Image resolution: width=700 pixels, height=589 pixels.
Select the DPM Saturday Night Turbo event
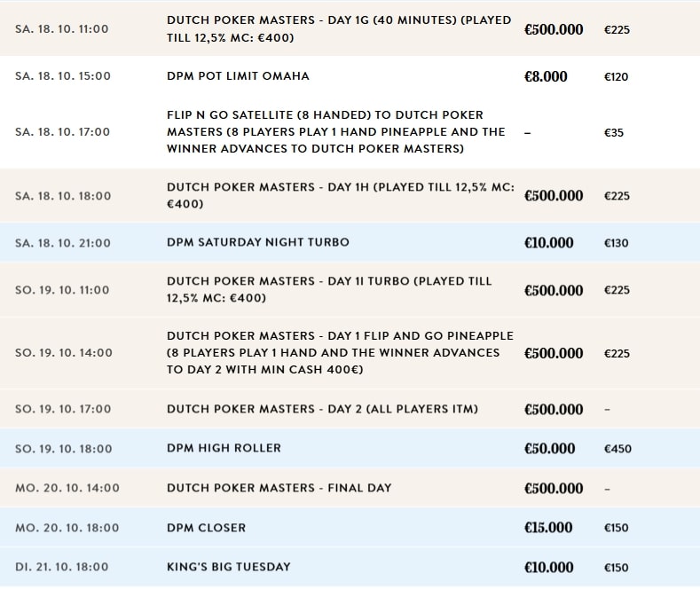click(x=258, y=242)
